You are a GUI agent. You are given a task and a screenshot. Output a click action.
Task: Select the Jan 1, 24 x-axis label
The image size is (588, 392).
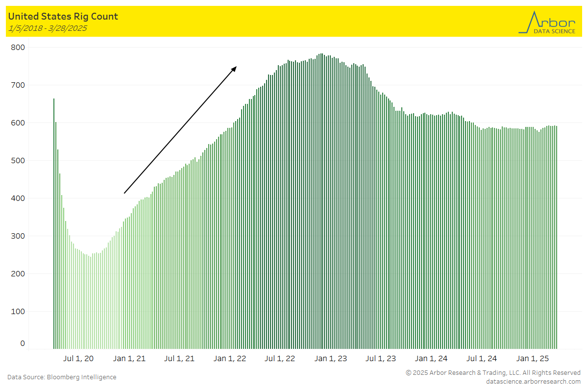[431, 359]
